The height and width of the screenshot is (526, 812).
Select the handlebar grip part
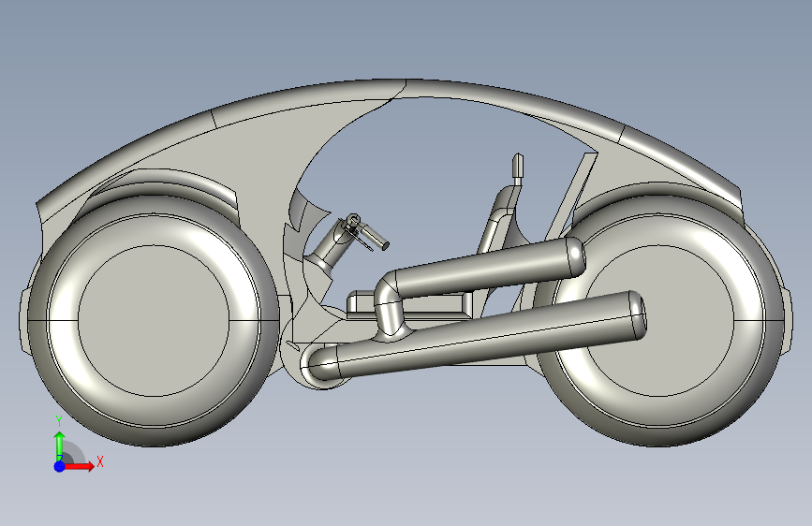pyautogui.click(x=377, y=237)
